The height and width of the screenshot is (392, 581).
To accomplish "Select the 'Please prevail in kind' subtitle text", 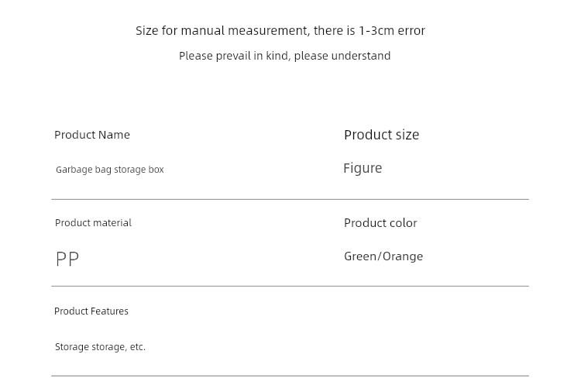I will click(284, 56).
